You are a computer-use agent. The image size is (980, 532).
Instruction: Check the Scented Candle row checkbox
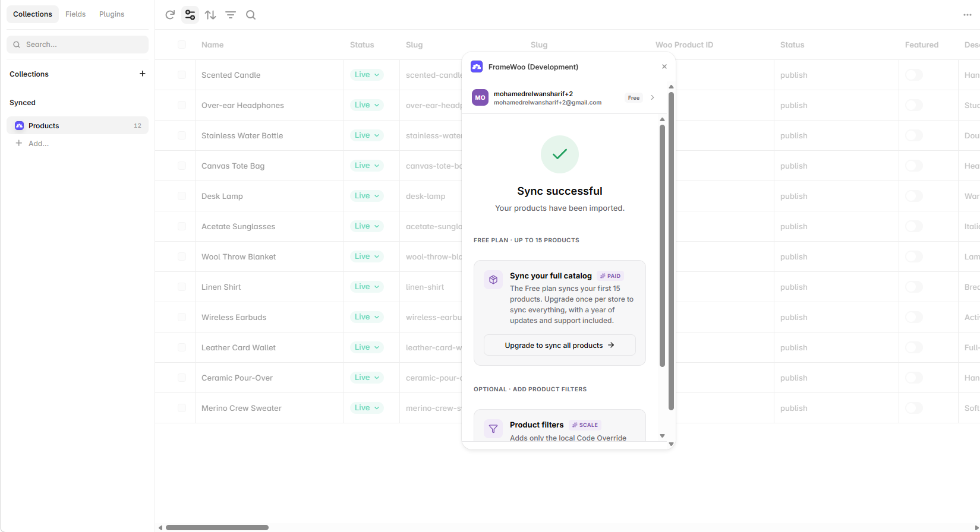pos(182,75)
